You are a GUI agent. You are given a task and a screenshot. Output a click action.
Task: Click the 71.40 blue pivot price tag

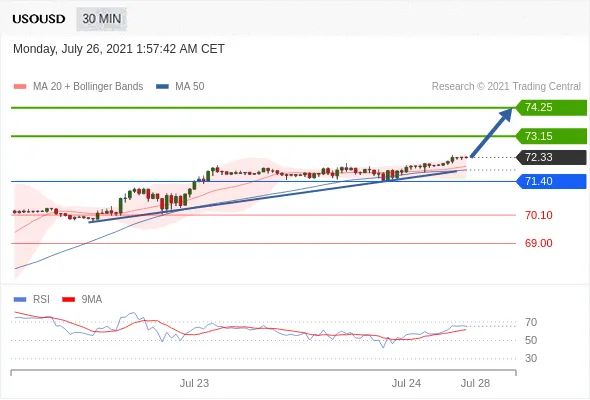pos(551,181)
